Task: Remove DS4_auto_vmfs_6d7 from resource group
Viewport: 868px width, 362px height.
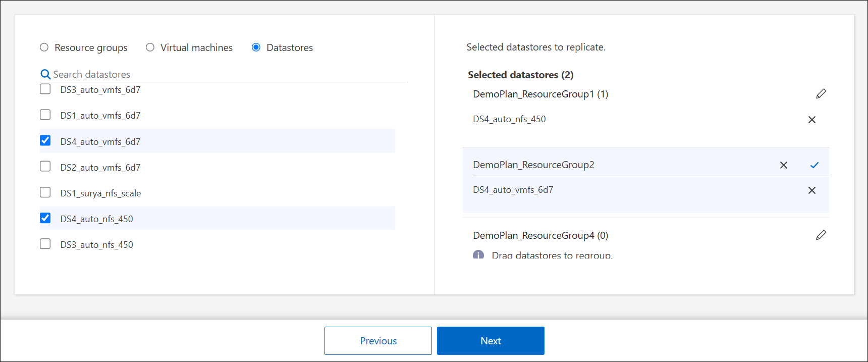Action: (811, 190)
